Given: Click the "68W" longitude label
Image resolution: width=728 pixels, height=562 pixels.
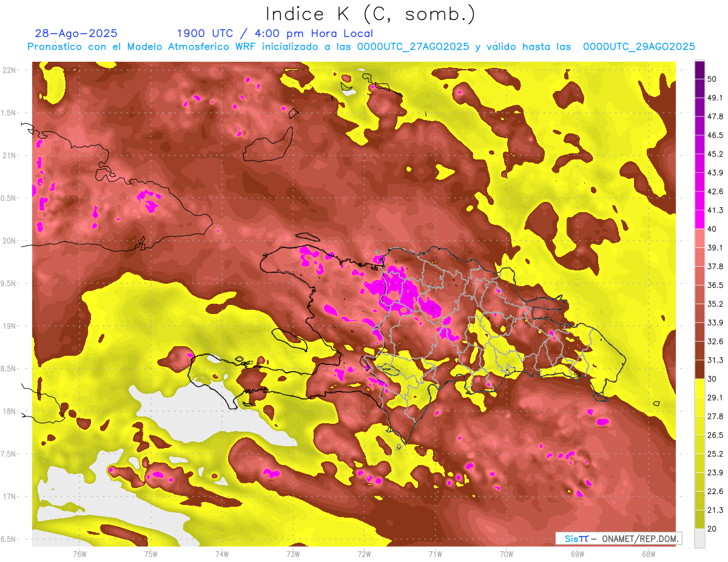Looking at the screenshot, I should (649, 554).
